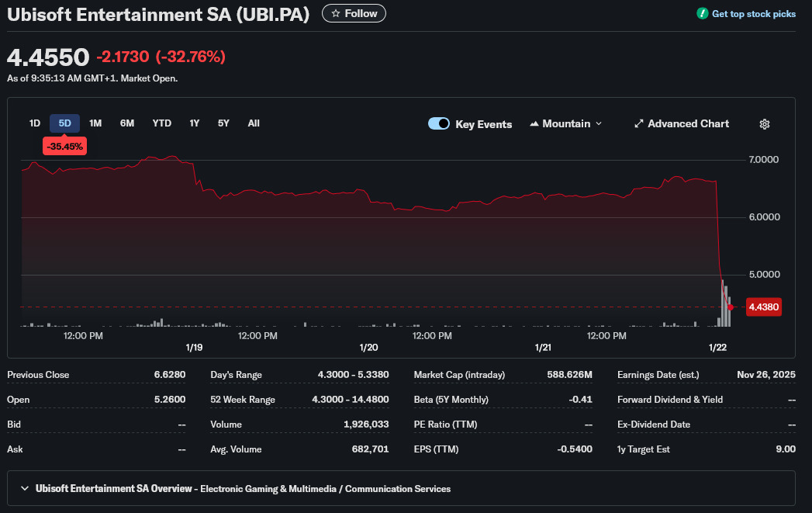Screen dimensions: 812x513
Task: Open chart settings gear icon
Action: coord(765,124)
